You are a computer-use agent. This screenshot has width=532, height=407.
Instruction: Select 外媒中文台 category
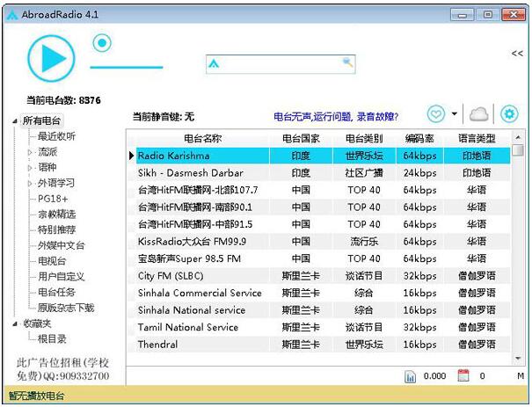click(61, 245)
